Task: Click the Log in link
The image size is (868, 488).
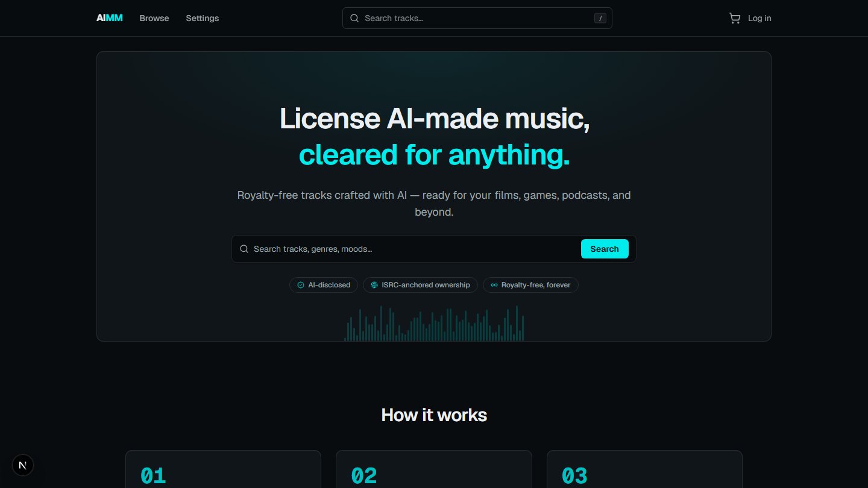Action: pyautogui.click(x=759, y=18)
